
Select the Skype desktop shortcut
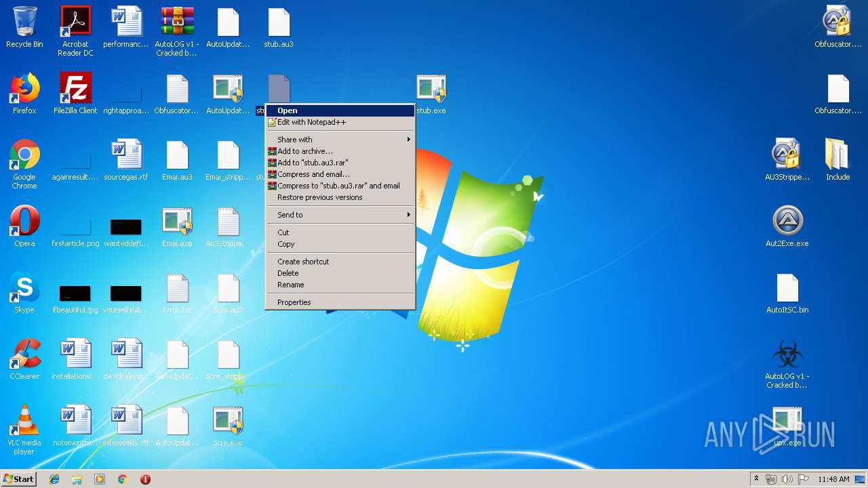pyautogui.click(x=24, y=293)
